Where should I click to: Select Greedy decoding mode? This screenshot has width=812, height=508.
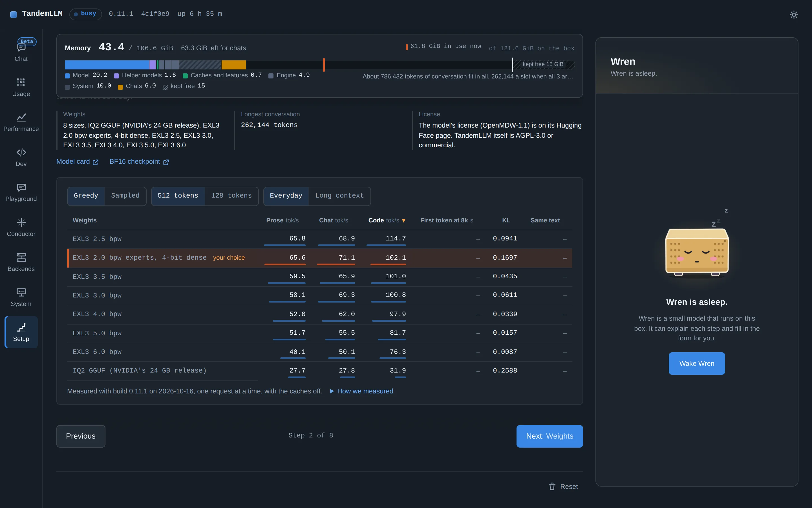[86, 196]
